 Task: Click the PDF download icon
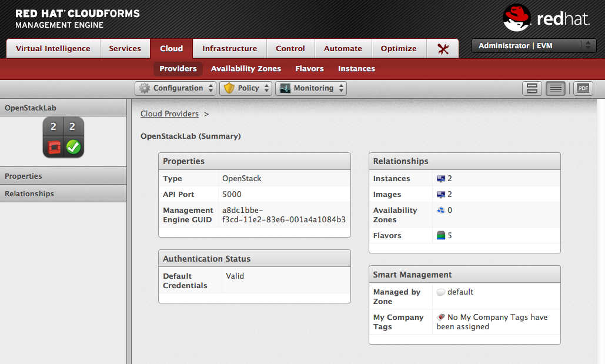tap(583, 88)
